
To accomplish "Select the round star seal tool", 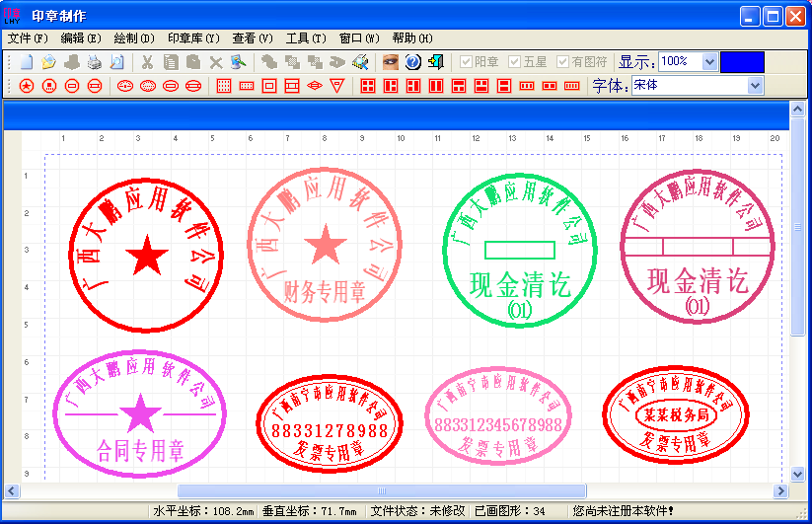I will pos(27,87).
